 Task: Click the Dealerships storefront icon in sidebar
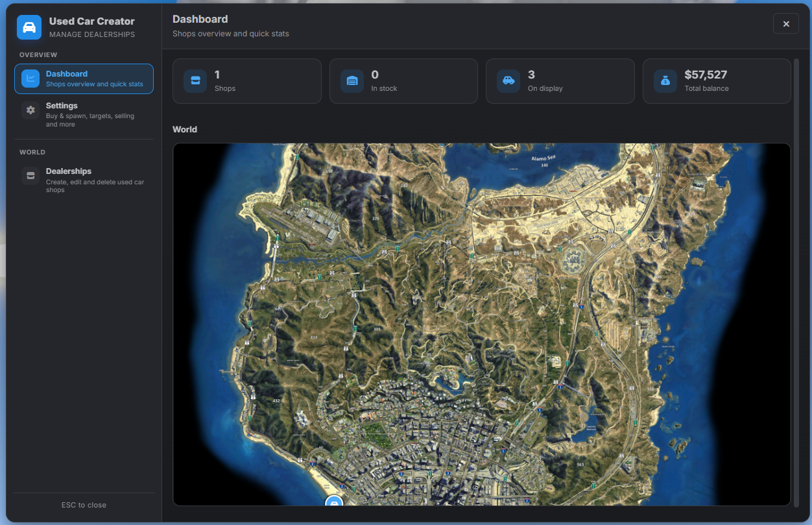click(30, 176)
